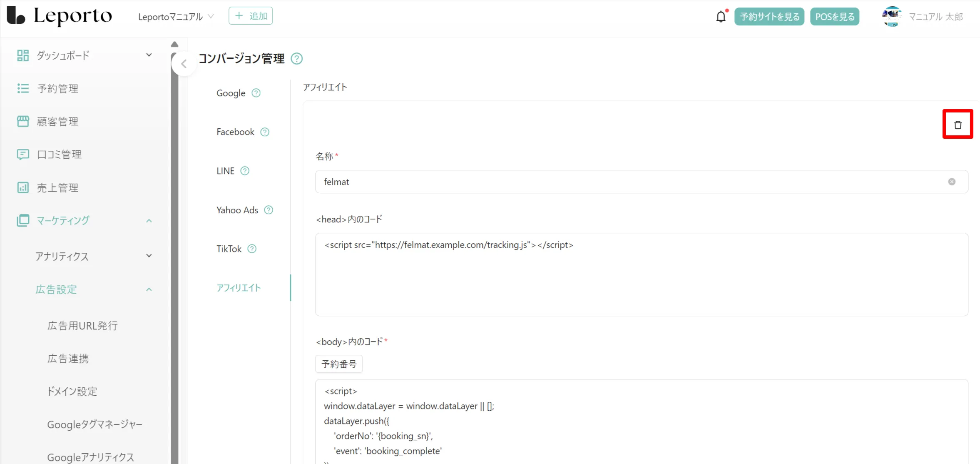Open ドメイン設定 menu item
The width and height of the screenshot is (980, 464).
pyautogui.click(x=72, y=391)
